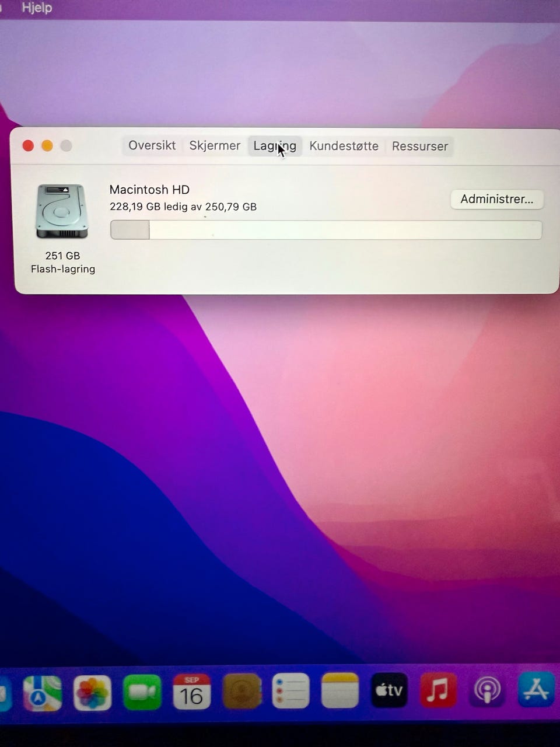Minimize the window using yellow button

(x=47, y=145)
